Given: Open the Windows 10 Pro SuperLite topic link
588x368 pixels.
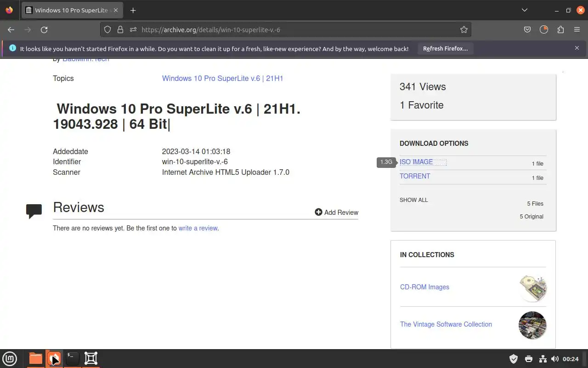Looking at the screenshot, I should tap(222, 78).
